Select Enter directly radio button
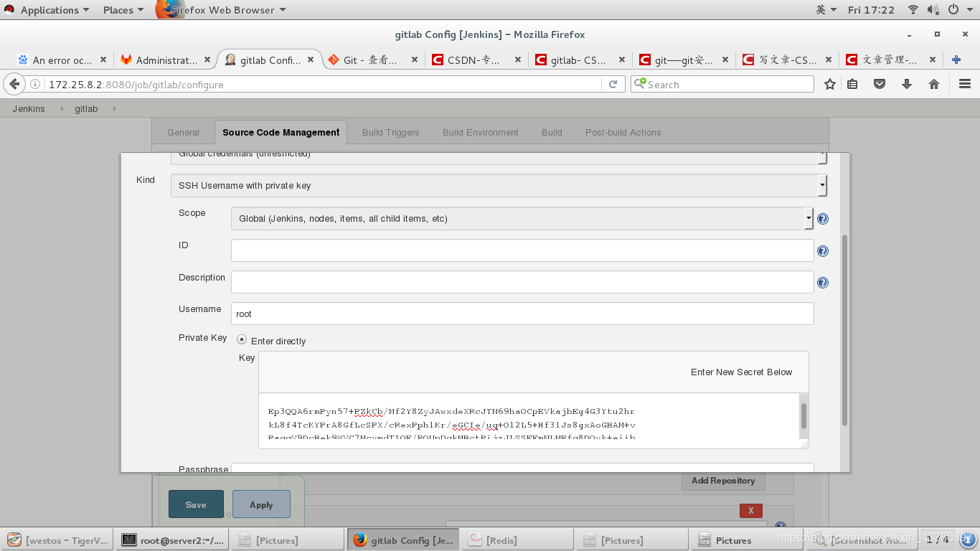The image size is (980, 551). [x=242, y=340]
